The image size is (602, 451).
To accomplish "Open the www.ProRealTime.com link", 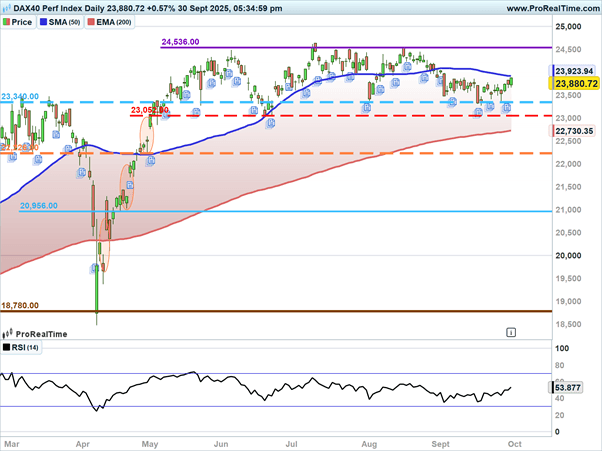I will (551, 8).
